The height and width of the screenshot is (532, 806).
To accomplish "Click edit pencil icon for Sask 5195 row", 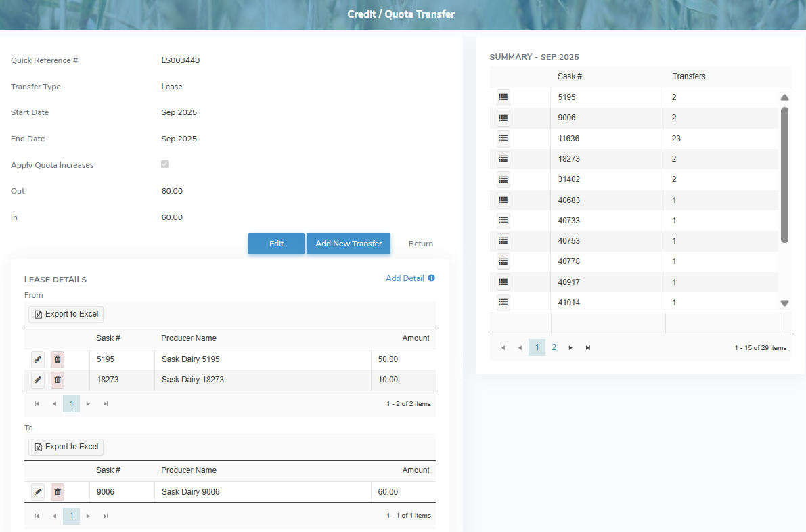I will (38, 359).
